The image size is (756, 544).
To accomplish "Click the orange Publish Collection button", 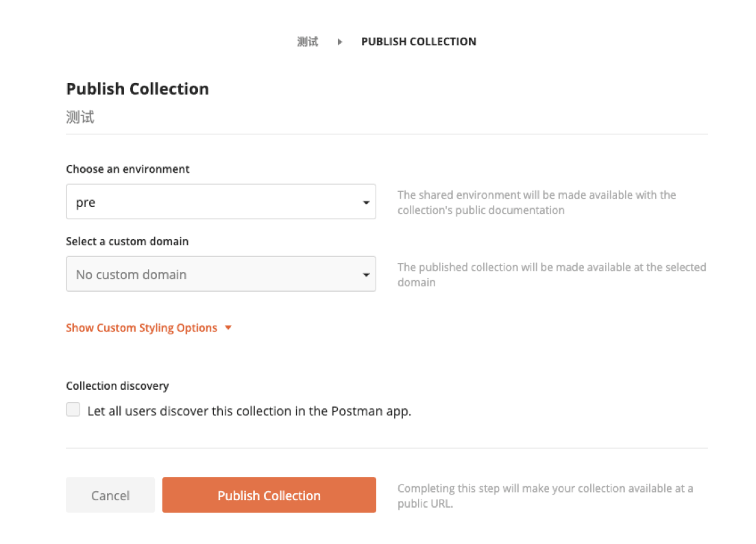I will (x=269, y=495).
